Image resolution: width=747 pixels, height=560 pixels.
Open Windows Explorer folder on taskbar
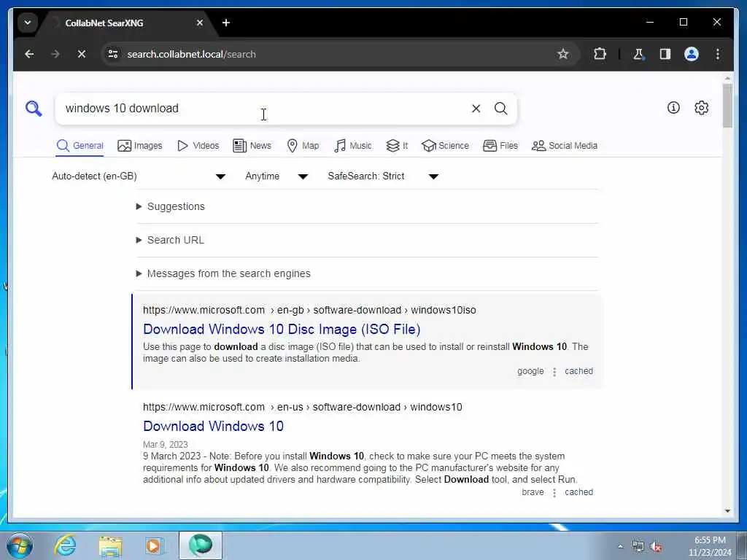pos(111,545)
